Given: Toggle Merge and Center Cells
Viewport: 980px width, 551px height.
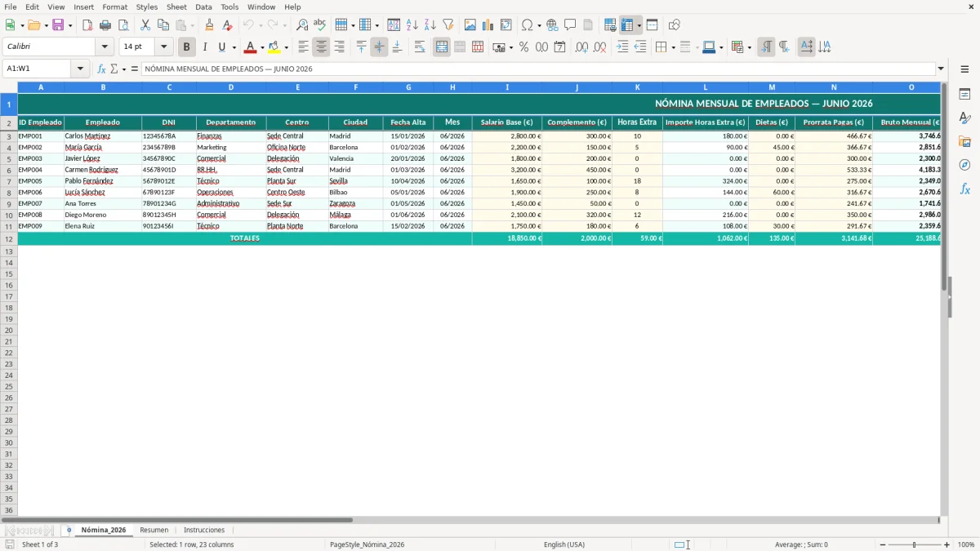Looking at the screenshot, I should [442, 47].
